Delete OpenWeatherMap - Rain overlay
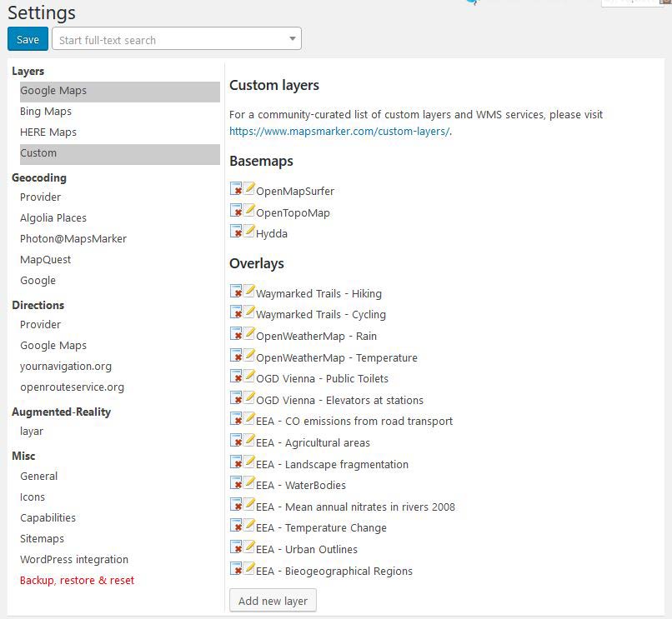 [236, 333]
